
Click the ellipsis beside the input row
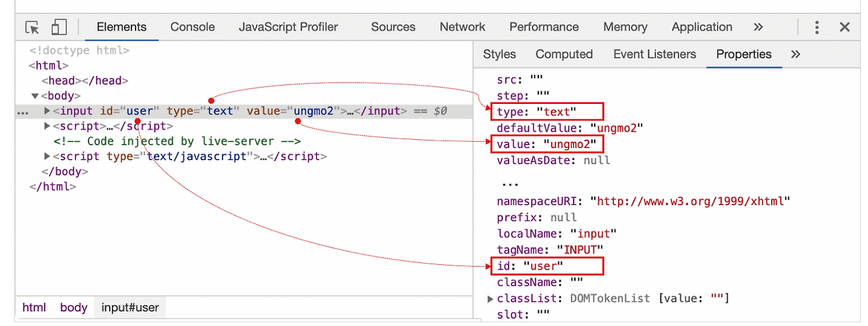click(x=22, y=112)
